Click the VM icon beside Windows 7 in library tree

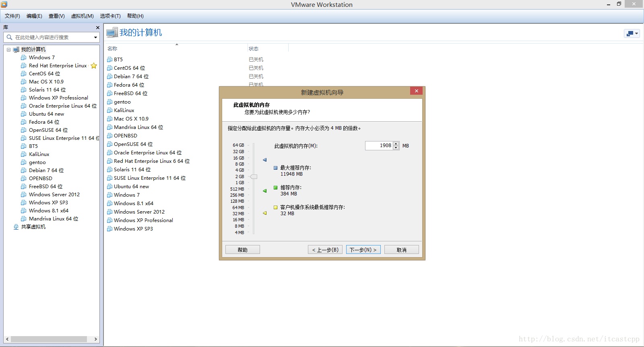tap(24, 58)
